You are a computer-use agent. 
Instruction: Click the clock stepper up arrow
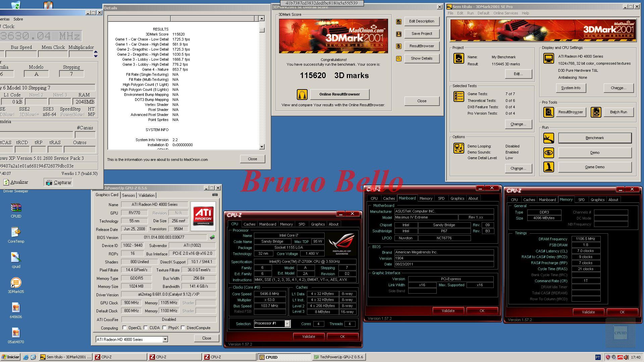pyautogui.click(x=96, y=52)
